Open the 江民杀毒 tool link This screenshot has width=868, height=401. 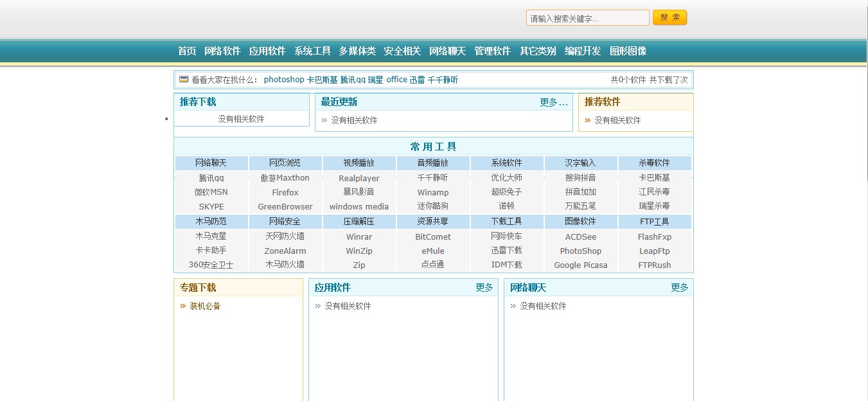(655, 192)
